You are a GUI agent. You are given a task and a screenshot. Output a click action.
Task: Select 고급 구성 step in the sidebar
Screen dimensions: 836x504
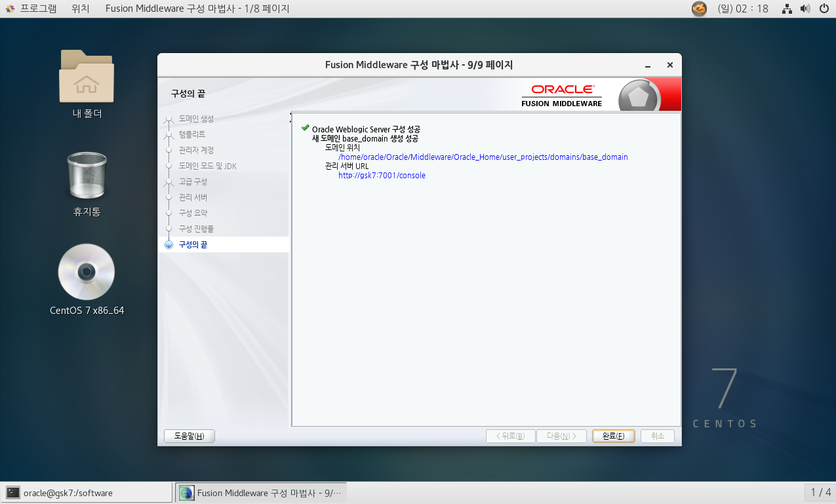(x=193, y=182)
